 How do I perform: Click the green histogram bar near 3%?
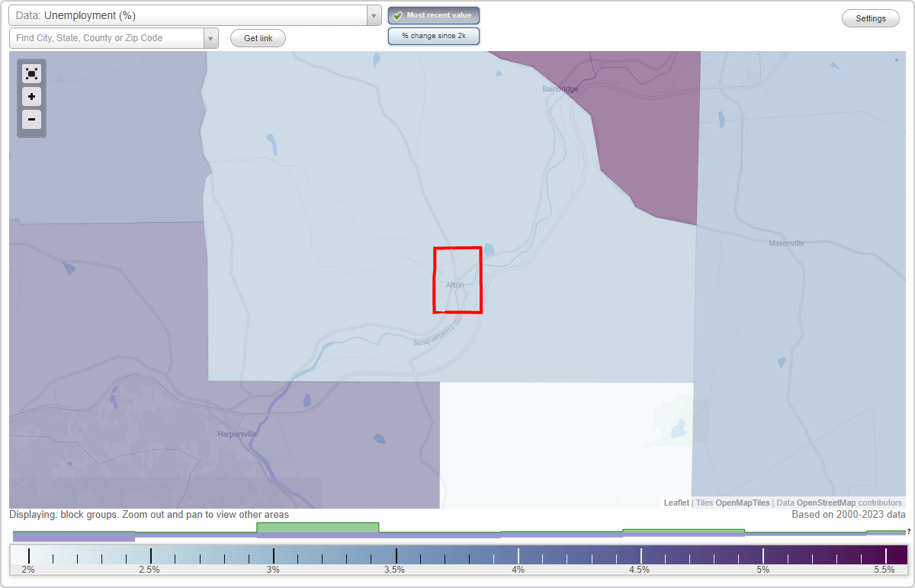click(x=317, y=528)
